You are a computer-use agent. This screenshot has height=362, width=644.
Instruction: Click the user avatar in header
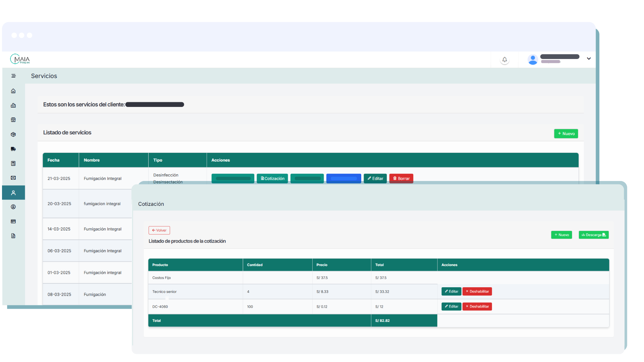point(533,60)
